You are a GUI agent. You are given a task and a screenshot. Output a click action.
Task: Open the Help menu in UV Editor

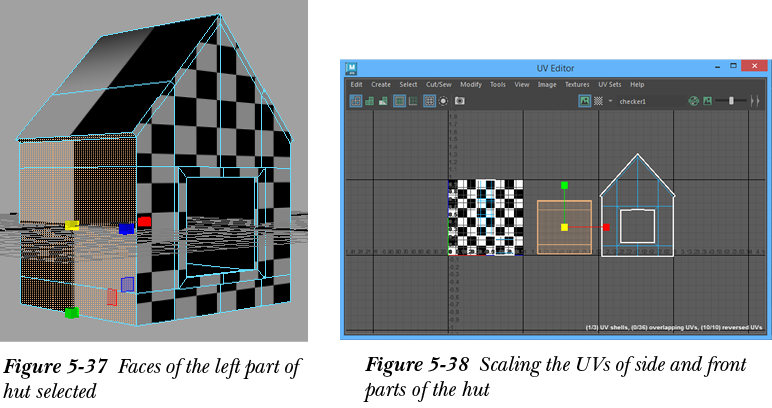[x=637, y=85]
